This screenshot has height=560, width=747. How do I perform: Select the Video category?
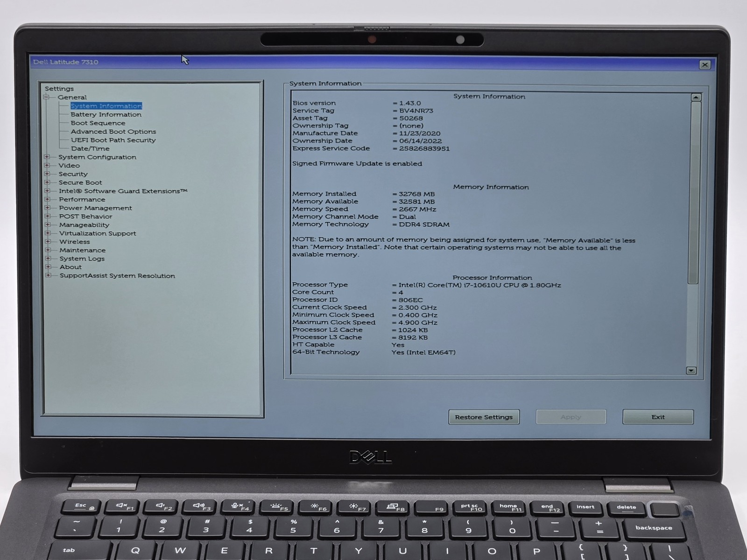[x=69, y=166]
